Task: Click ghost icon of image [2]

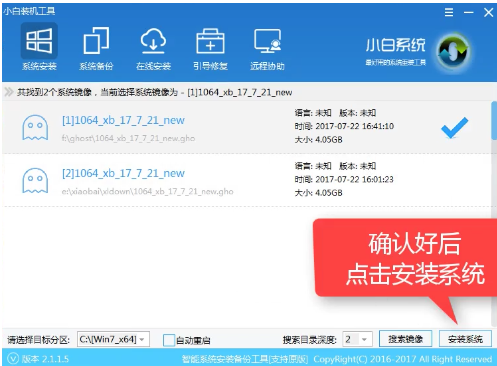Action: (x=35, y=180)
